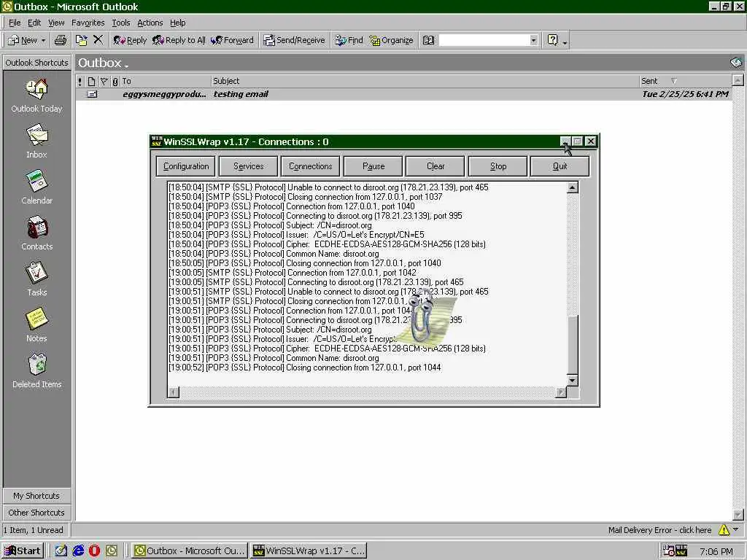Click the WinSSLWrap log scroll right arrow

[561, 392]
